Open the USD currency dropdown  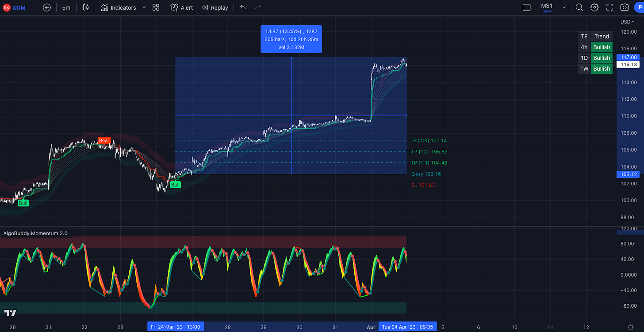tap(627, 22)
